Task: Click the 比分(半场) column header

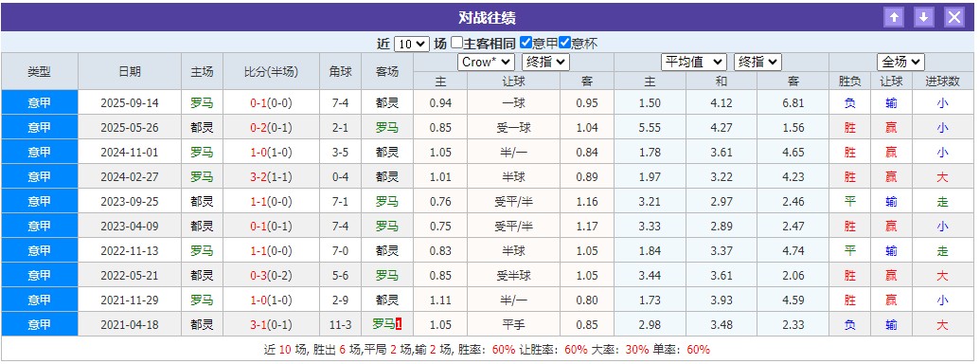Action: click(271, 71)
